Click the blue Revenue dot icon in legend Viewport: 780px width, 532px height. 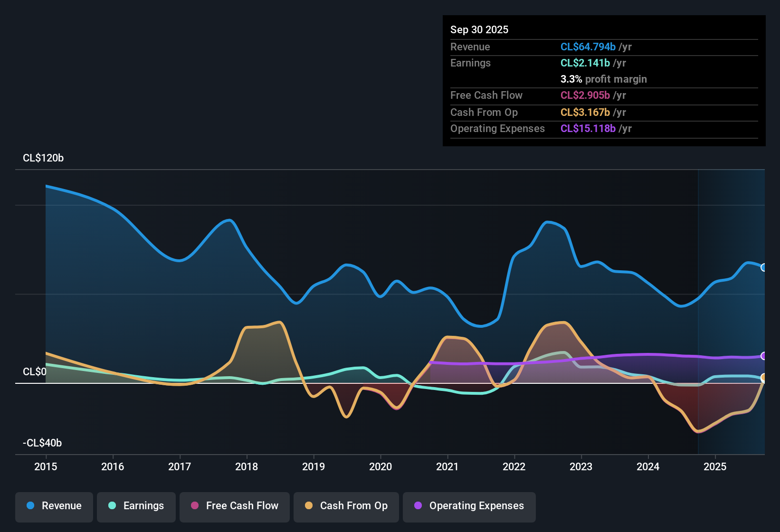(30, 506)
